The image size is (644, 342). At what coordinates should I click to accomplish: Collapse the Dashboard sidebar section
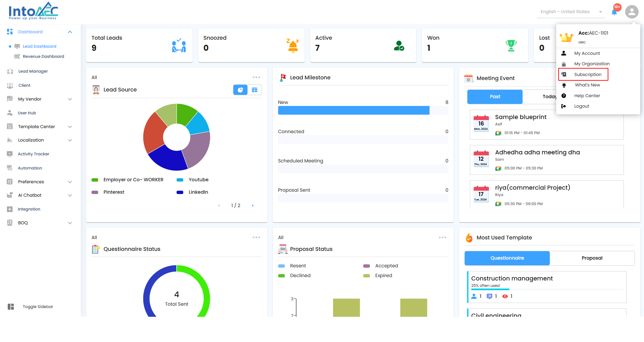click(70, 32)
